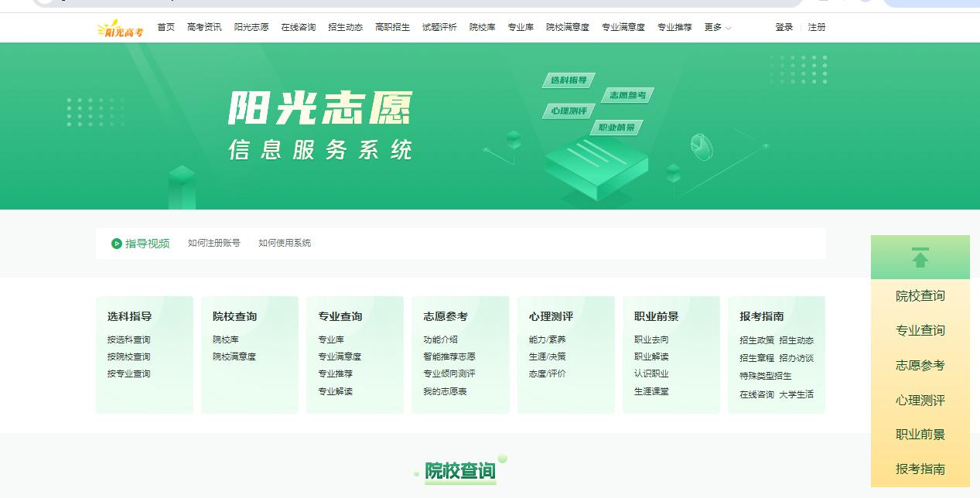Open 院校库 in top navigation
This screenshot has height=498, width=980.
(482, 27)
